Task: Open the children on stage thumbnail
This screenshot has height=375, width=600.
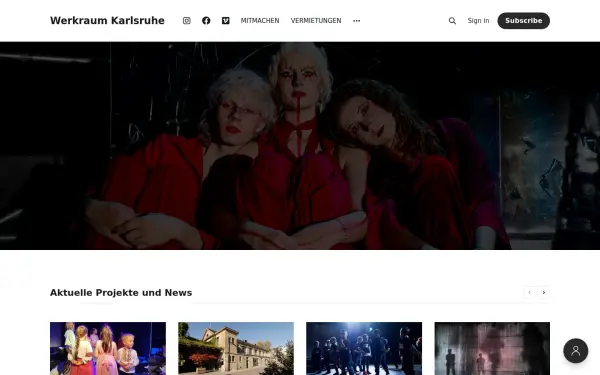Action: pos(108,349)
